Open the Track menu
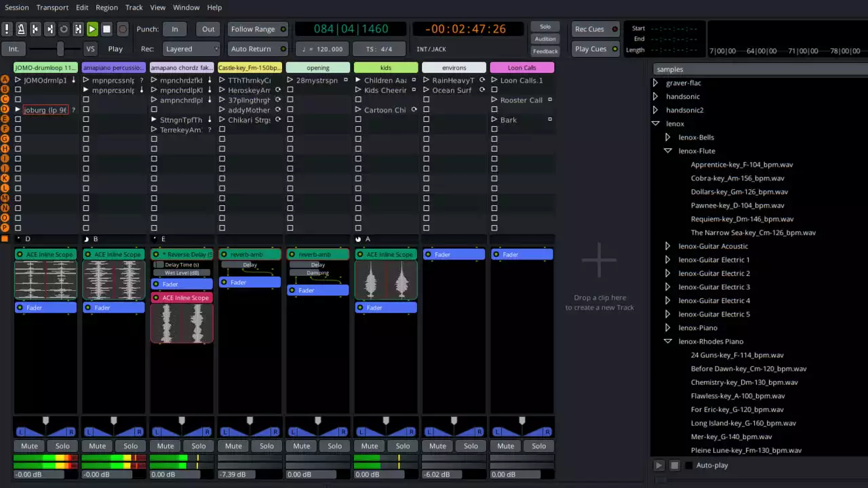868x488 pixels. (x=134, y=7)
